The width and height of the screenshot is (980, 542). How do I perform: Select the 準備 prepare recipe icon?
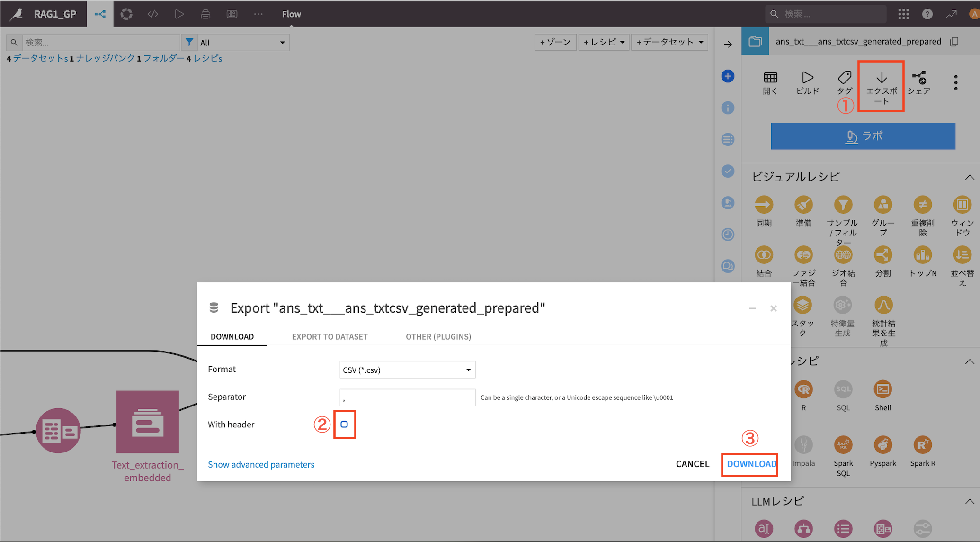803,205
